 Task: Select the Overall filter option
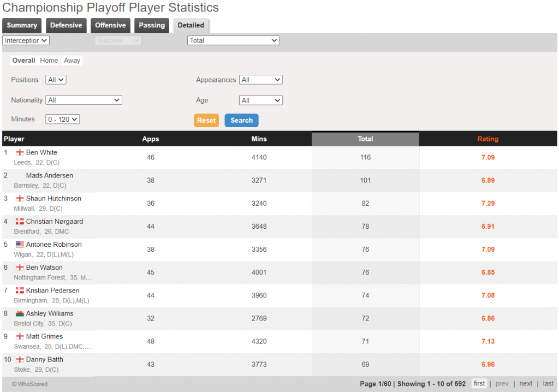click(23, 60)
